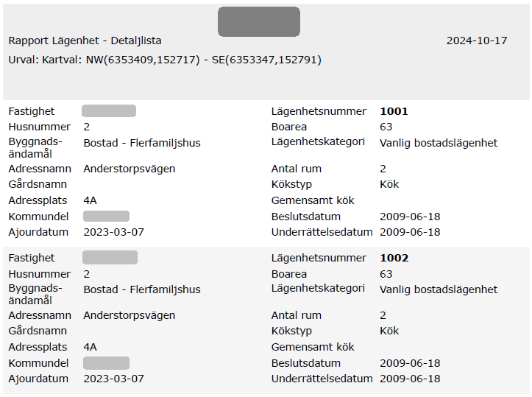Click the 'Gemensamt kök' label for apartment 1002
The height and width of the screenshot is (397, 532).
coord(313,347)
